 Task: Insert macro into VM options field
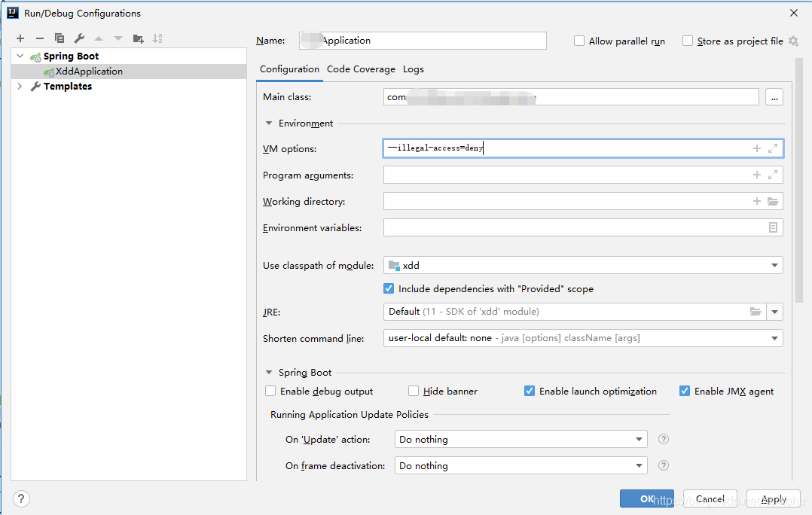click(756, 148)
